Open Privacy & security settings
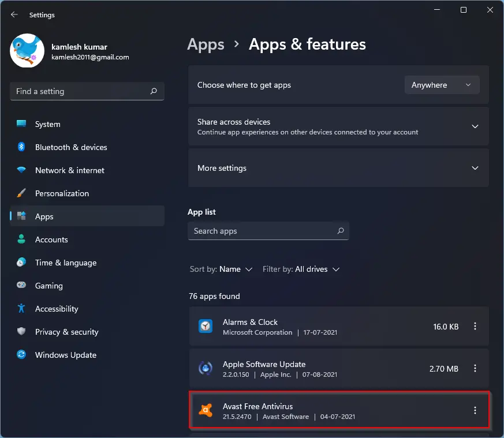The width and height of the screenshot is (504, 438). (x=87, y=332)
